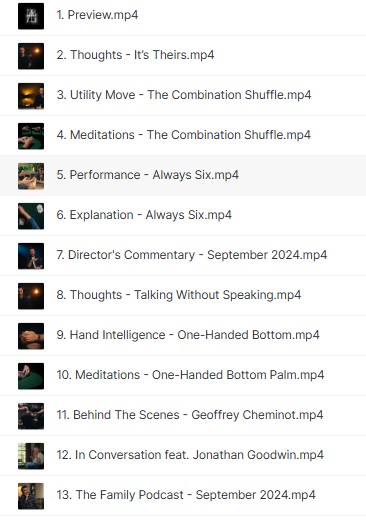366x522 pixels.
Task: Open thumbnail for Talking Without Speaking
Action: click(x=31, y=296)
